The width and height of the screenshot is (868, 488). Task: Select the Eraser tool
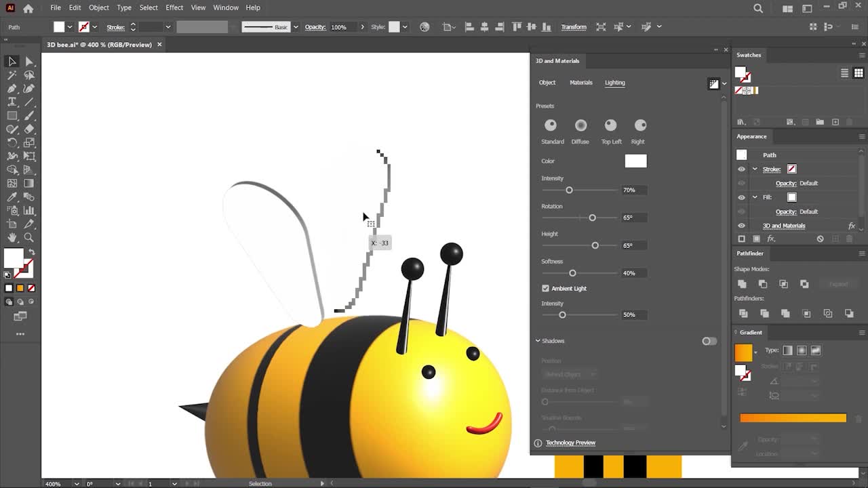click(x=29, y=129)
